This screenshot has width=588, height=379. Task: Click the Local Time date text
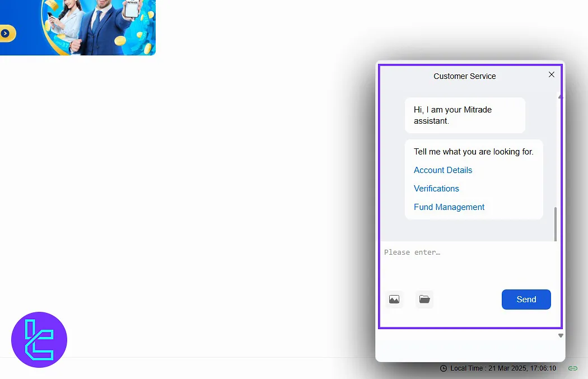click(x=503, y=368)
